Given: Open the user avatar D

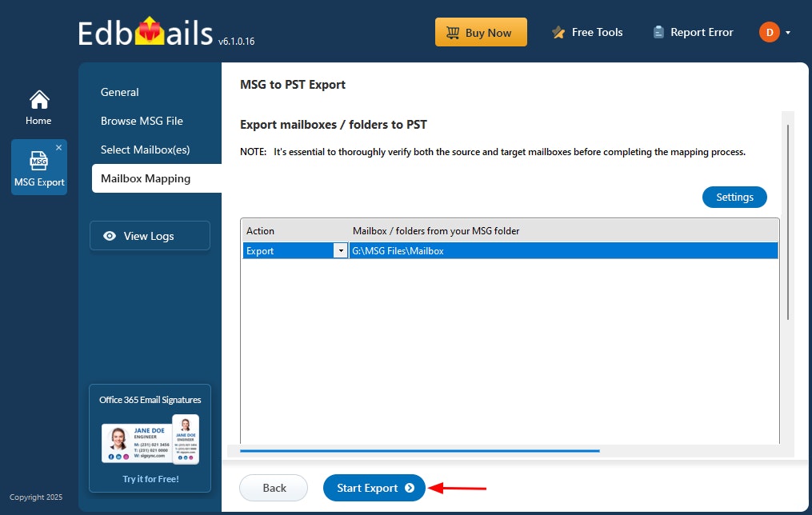Looking at the screenshot, I should coord(769,32).
